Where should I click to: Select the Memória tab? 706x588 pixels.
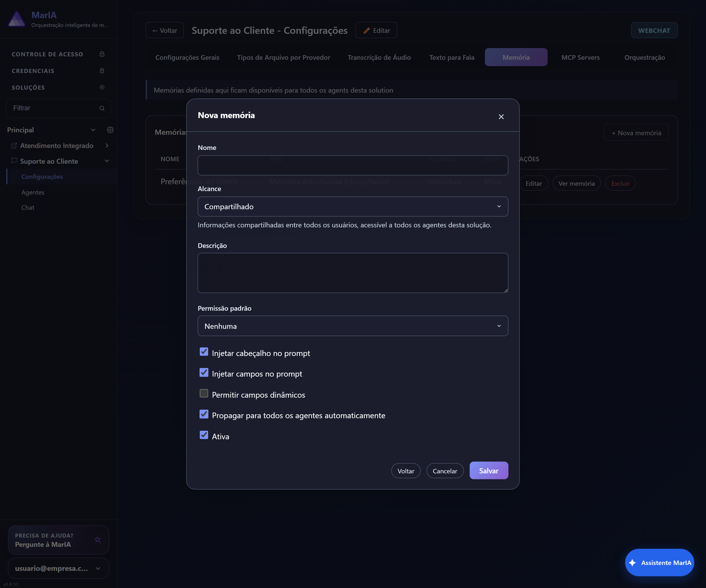click(516, 58)
